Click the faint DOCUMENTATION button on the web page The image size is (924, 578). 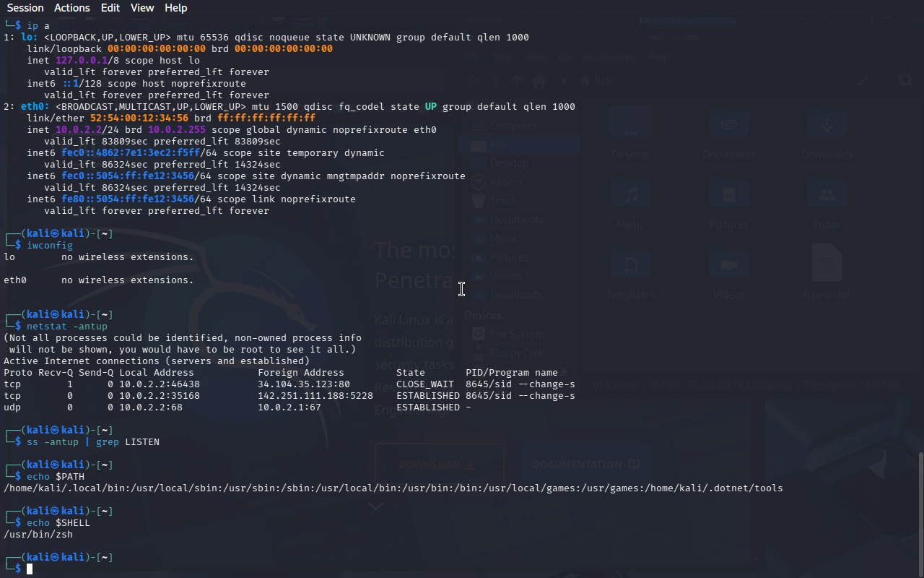(586, 465)
